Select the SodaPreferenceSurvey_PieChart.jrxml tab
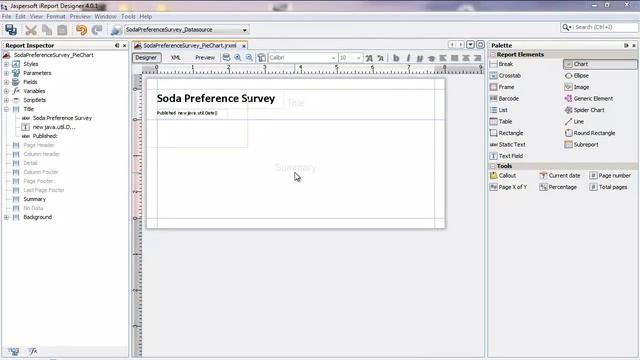Viewport: 640px width, 360px height. point(190,45)
